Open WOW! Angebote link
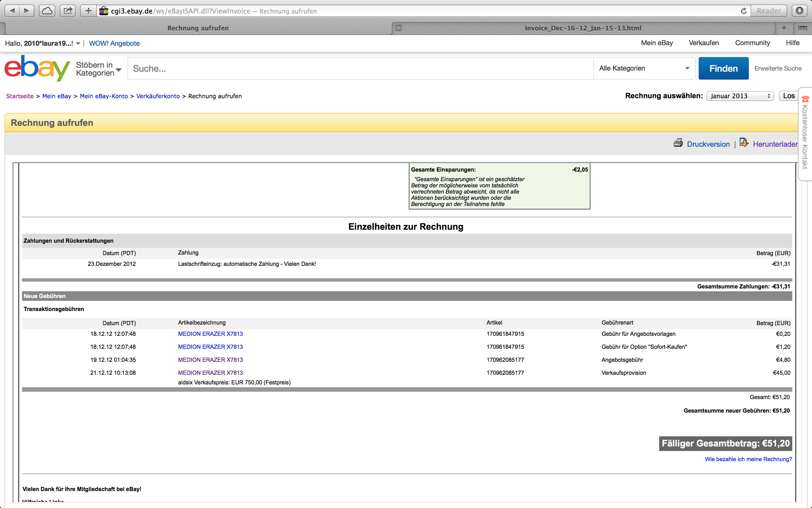Screen dimensions: 812x508 (114, 43)
